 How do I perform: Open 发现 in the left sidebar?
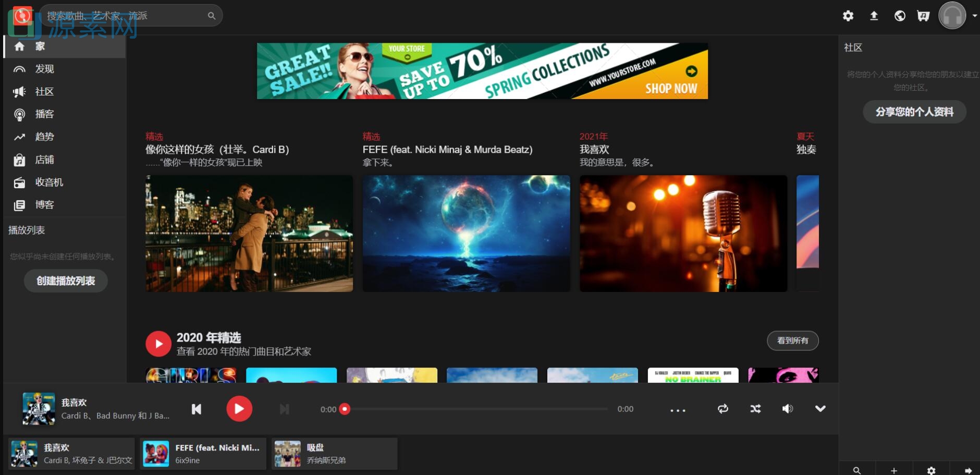coord(44,69)
